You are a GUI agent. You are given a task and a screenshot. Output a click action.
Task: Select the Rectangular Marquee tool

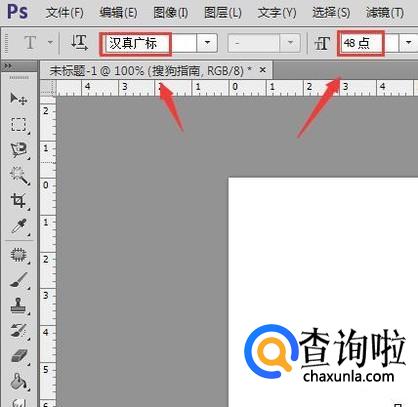[x=19, y=125]
